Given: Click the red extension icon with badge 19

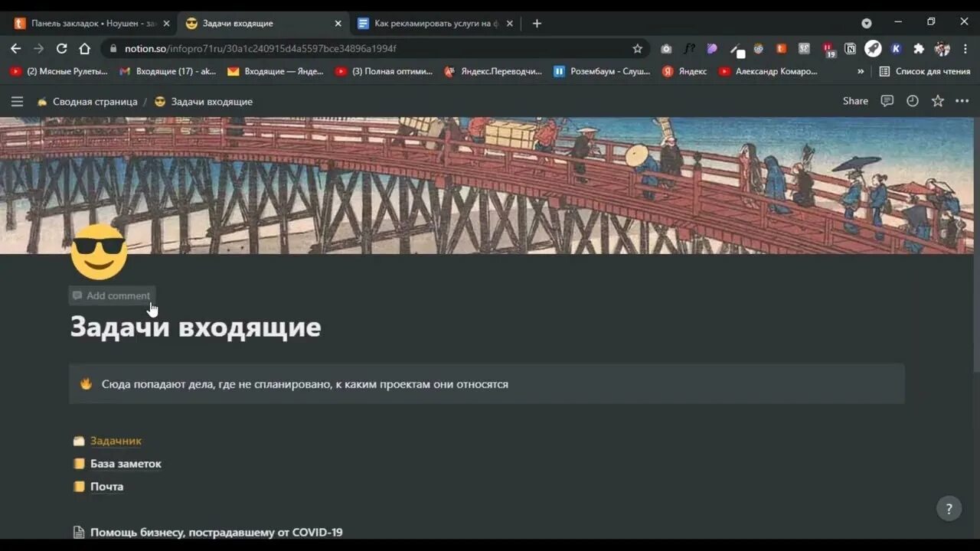Looking at the screenshot, I should 828,50.
